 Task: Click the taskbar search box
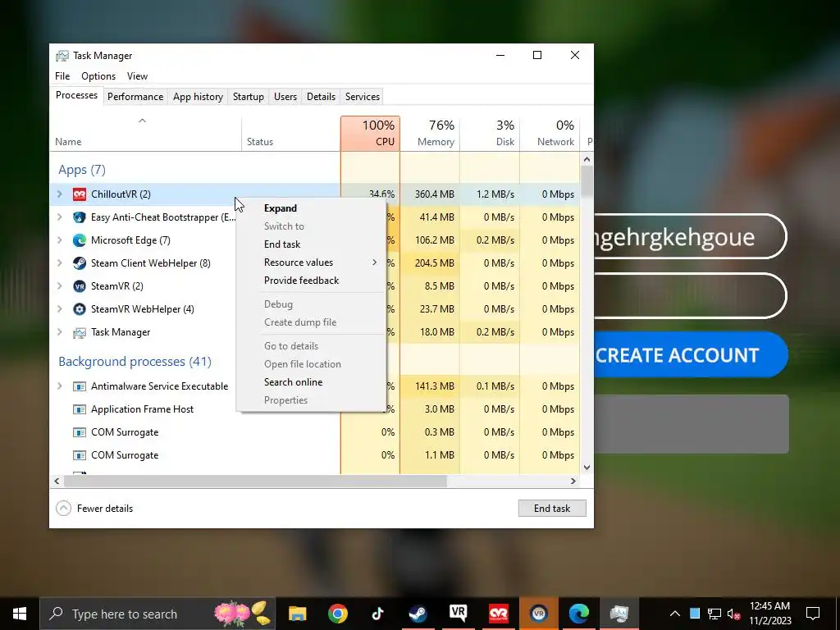tap(157, 614)
